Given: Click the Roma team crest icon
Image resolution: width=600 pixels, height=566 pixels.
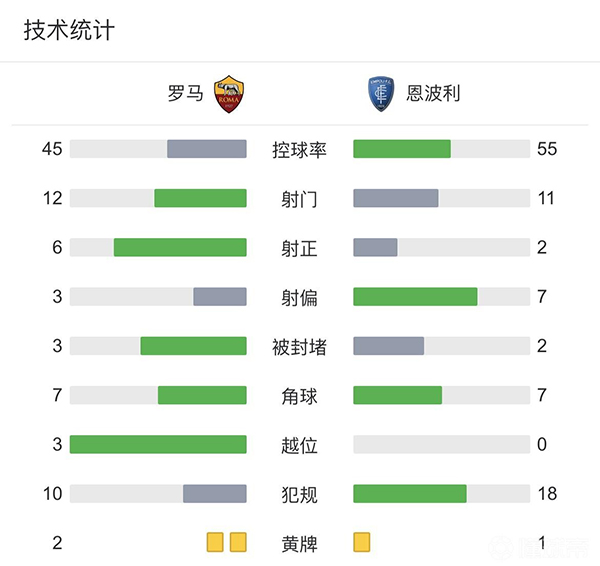Looking at the screenshot, I should coord(230,93).
